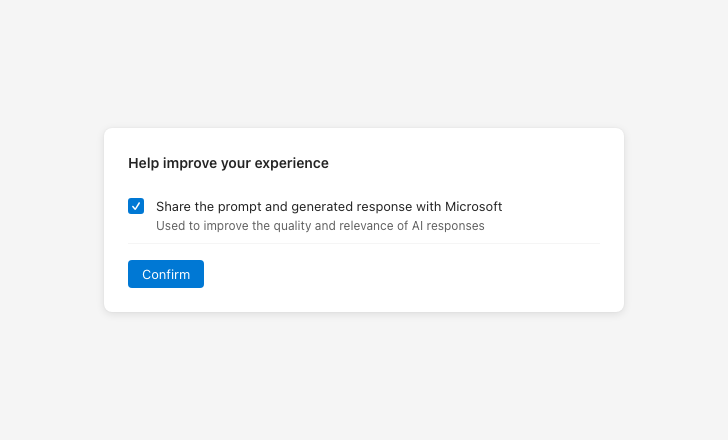Disable sharing with Microsoft checkbox

(136, 206)
